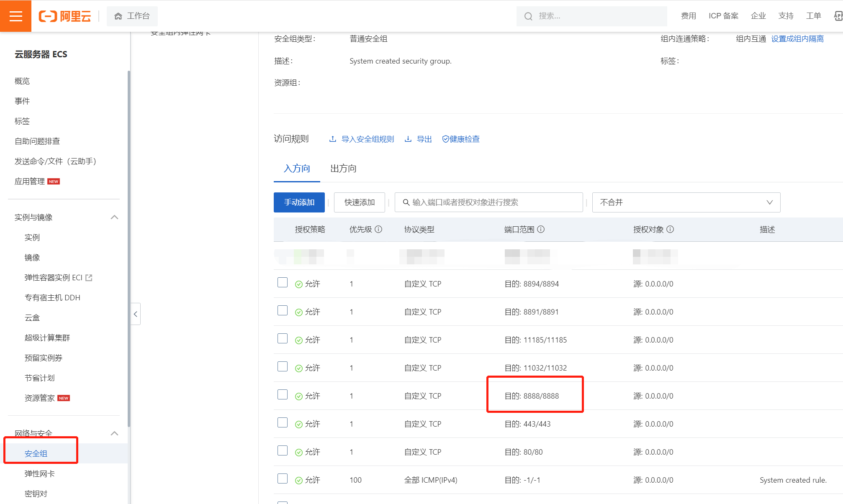Click info icon next to 端口范围
This screenshot has height=504, width=843.
541,229
